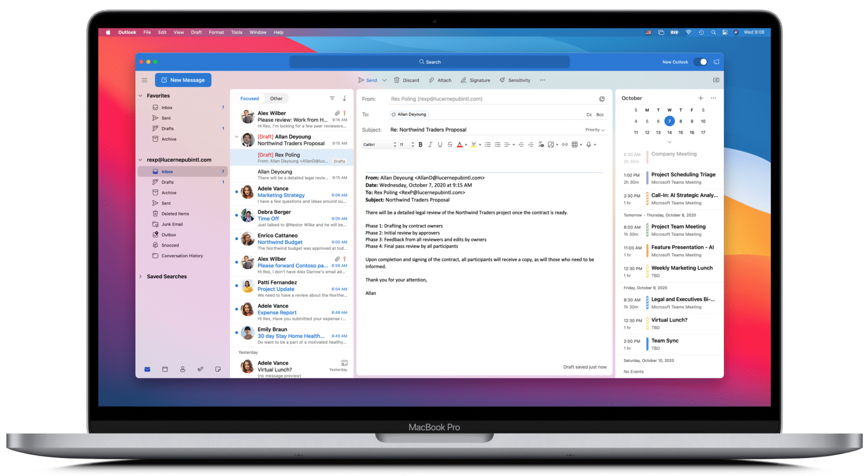868x476 pixels.
Task: Change the sort order with the arrow icon
Action: click(344, 98)
